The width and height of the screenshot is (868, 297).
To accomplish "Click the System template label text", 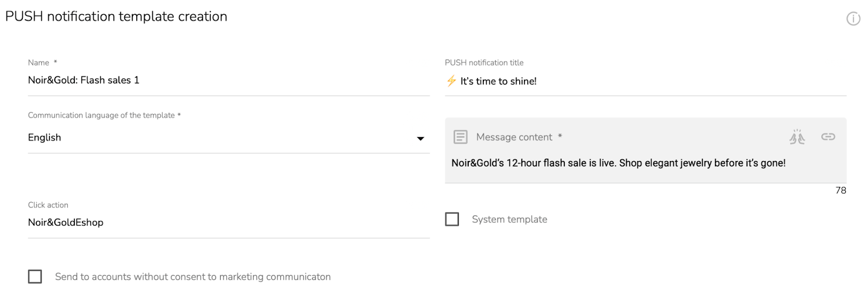I will coord(509,219).
